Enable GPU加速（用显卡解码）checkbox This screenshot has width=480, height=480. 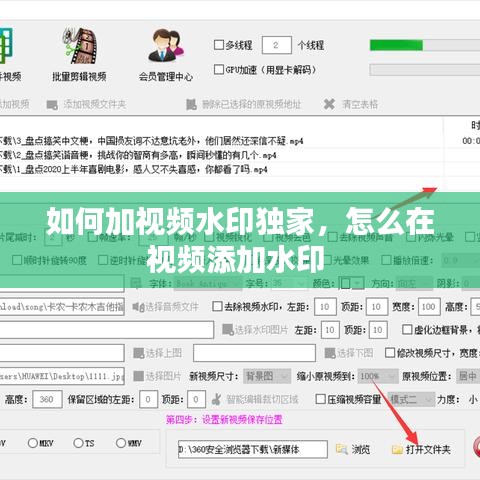tap(219, 70)
